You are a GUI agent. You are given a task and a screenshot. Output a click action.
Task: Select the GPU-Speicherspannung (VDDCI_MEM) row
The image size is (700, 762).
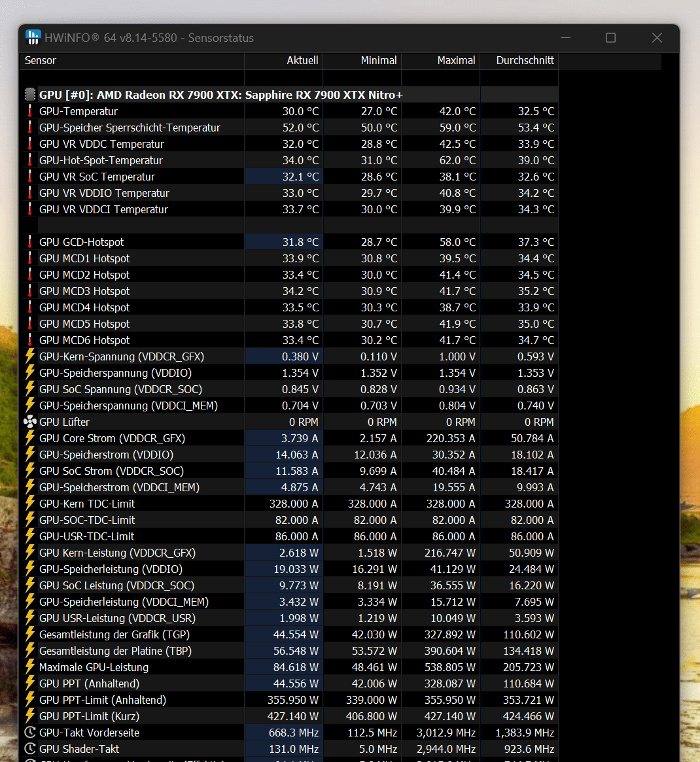[289, 406]
